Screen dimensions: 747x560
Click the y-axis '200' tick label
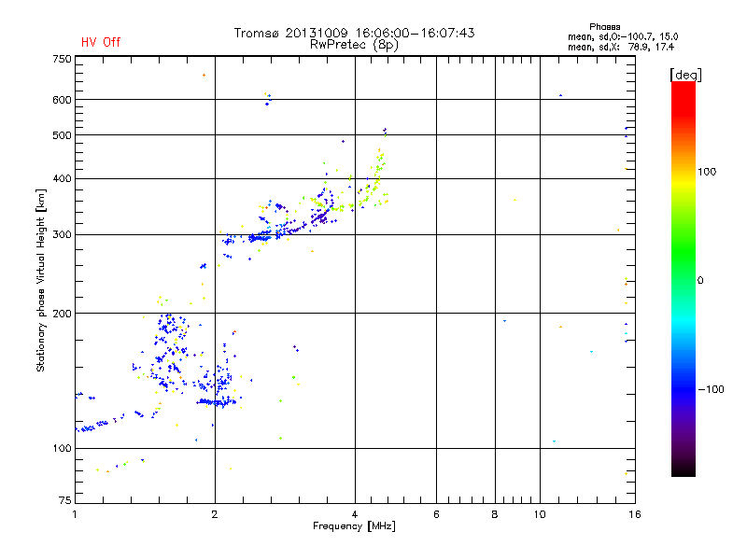pyautogui.click(x=62, y=314)
